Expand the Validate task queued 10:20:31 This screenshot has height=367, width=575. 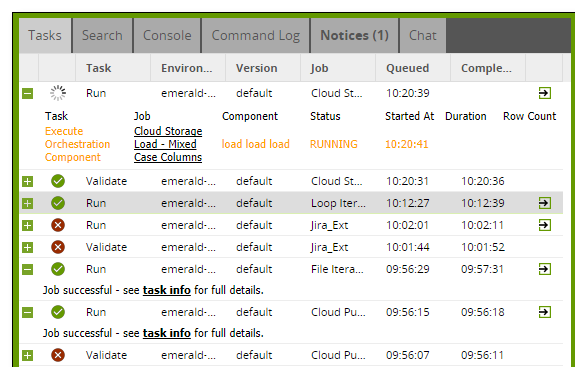tap(28, 181)
